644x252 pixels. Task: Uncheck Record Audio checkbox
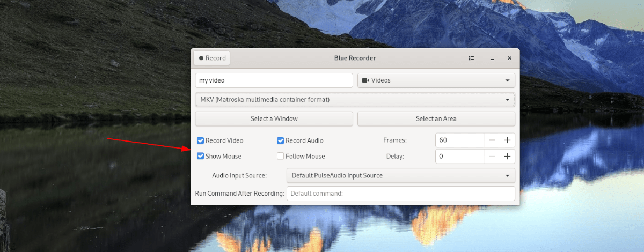click(x=280, y=140)
